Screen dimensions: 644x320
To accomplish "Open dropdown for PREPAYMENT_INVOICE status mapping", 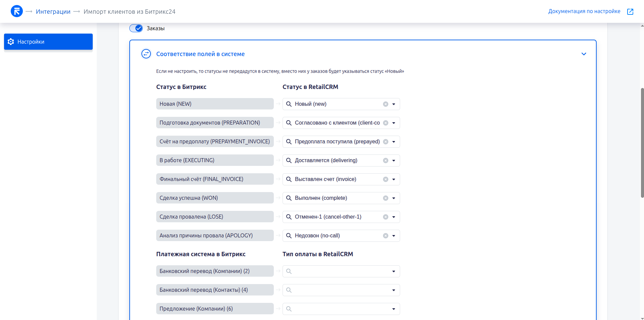I will [x=394, y=142].
